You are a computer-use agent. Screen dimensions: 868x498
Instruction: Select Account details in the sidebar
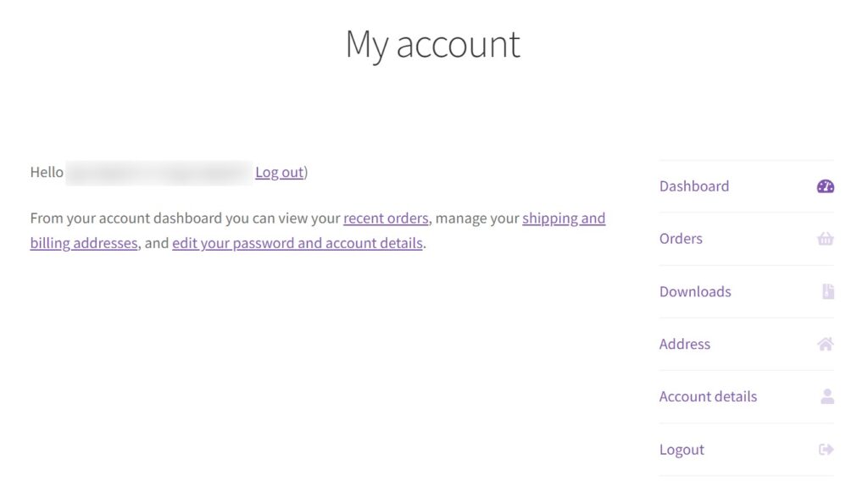click(708, 396)
